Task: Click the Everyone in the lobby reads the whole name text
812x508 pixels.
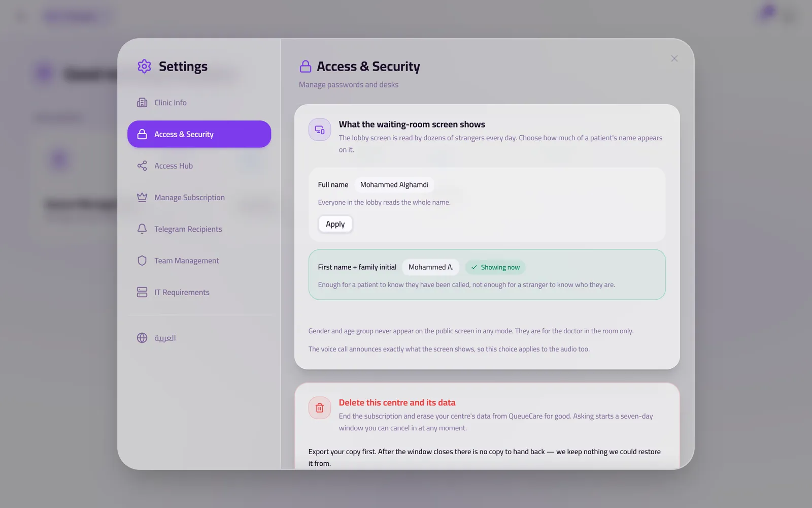Action: coord(384,202)
